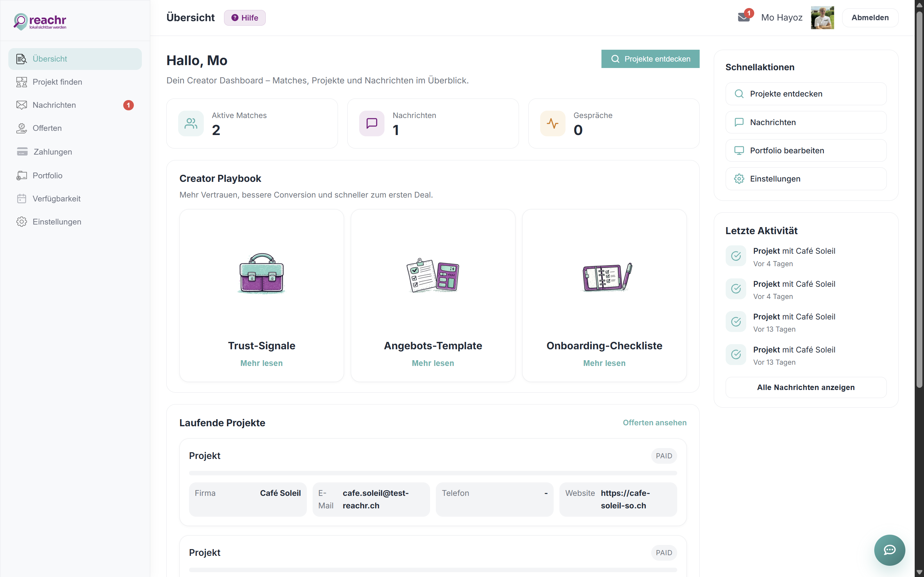
Task: Click the second project's progress bar
Action: (433, 570)
